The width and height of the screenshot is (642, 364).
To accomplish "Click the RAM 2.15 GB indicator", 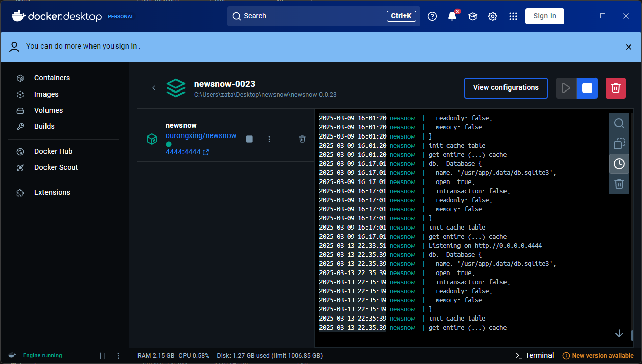I will click(156, 356).
